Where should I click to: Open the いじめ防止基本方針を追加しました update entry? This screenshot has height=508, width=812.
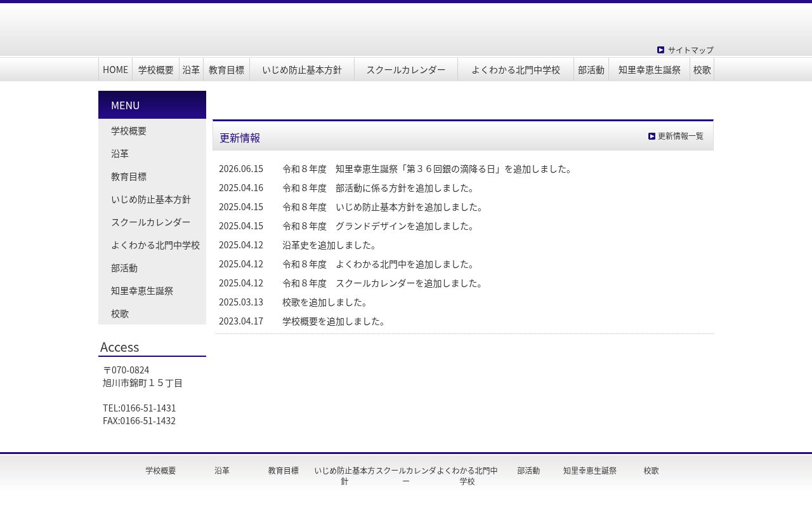point(384,207)
